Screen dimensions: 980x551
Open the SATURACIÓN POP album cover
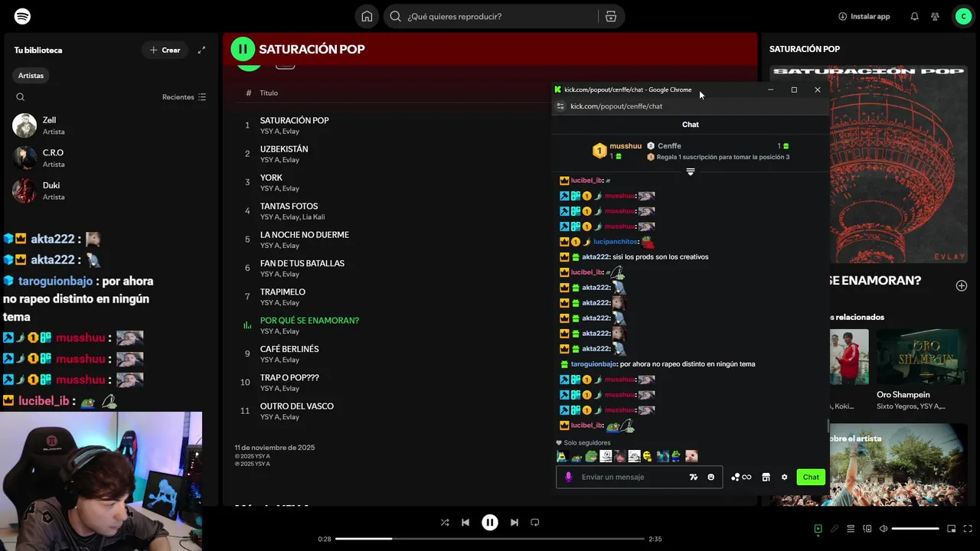868,165
